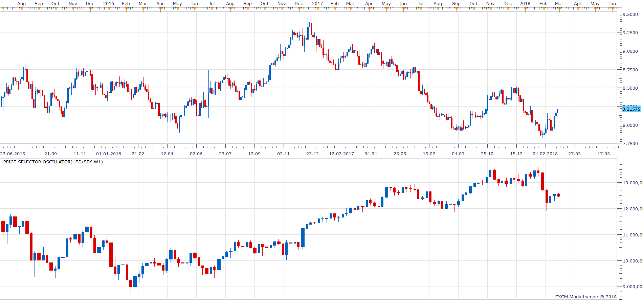This screenshot has height=300, width=644.
Task: Click the 8,0000 price axis label
Action: (x=630, y=125)
